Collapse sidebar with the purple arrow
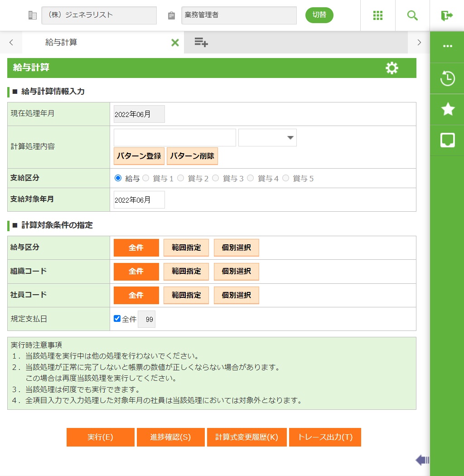 click(x=422, y=460)
